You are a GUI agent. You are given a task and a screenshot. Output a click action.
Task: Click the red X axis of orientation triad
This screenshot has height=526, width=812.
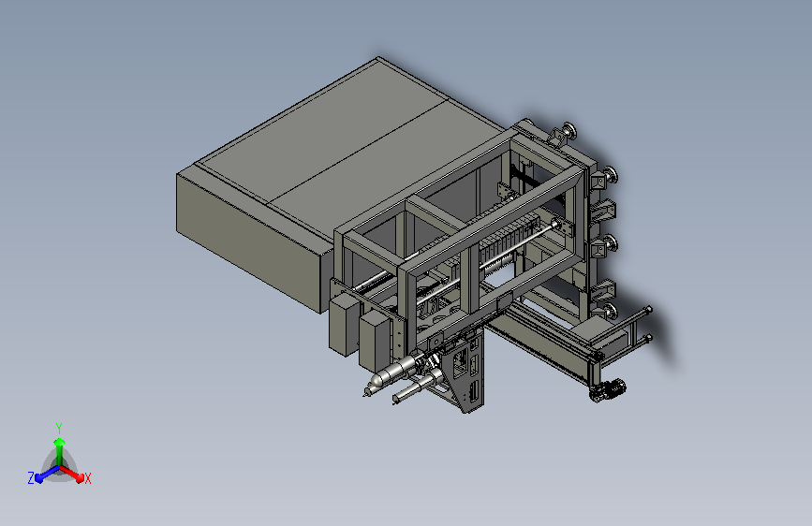pos(72,474)
